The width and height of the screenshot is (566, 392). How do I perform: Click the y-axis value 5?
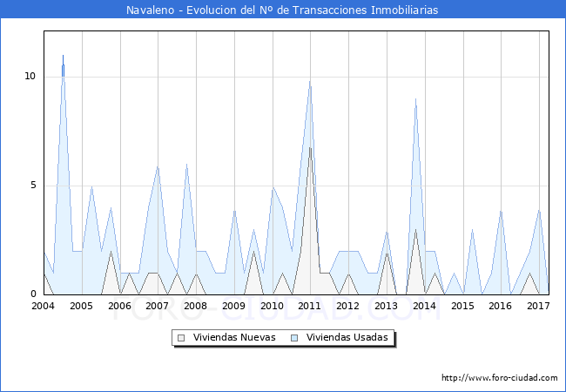pyautogui.click(x=33, y=186)
